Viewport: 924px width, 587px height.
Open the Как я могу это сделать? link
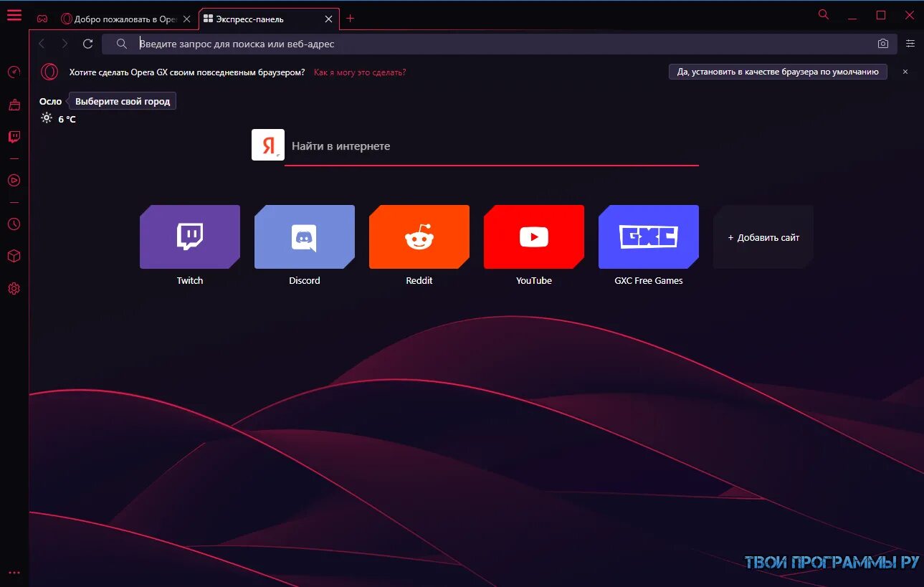[x=360, y=72]
